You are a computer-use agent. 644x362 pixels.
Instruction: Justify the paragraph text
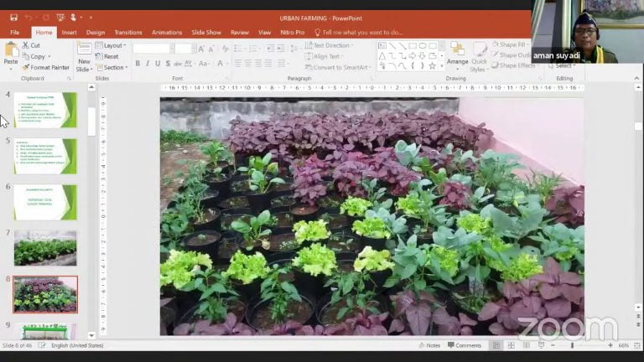click(268, 64)
